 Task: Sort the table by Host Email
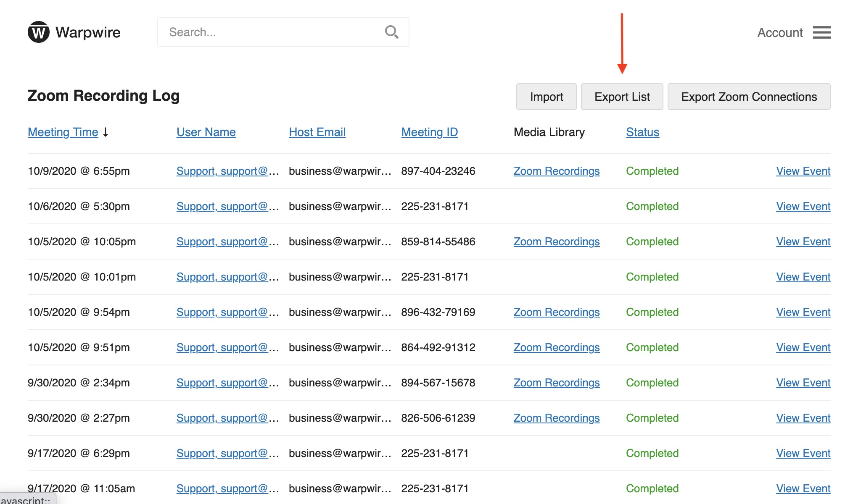coord(317,132)
